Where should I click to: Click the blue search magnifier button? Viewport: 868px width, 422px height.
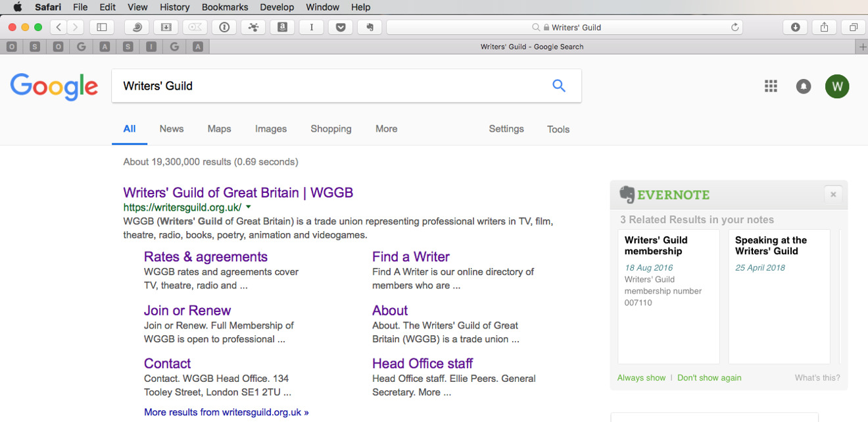click(559, 86)
